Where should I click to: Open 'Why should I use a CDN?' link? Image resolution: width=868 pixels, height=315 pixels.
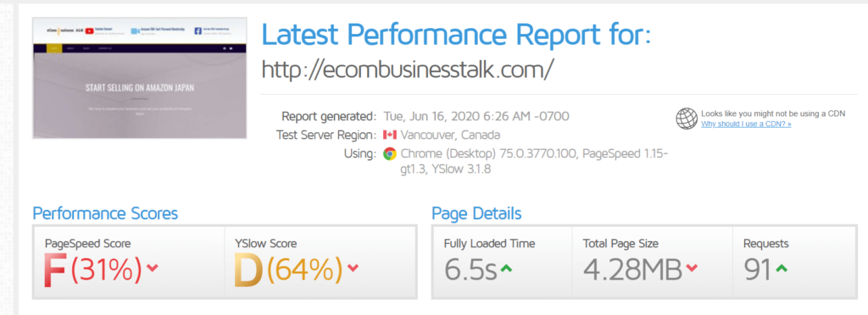click(746, 124)
